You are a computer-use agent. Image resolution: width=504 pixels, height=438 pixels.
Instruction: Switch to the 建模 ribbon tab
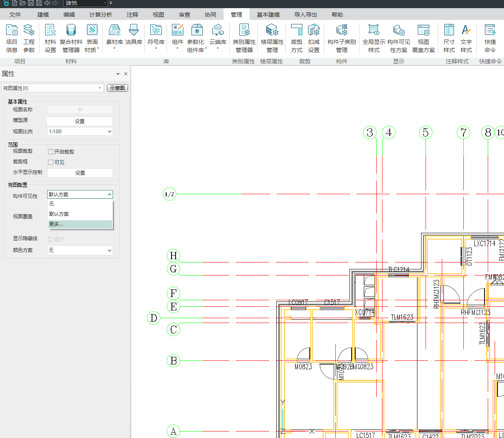coord(43,15)
